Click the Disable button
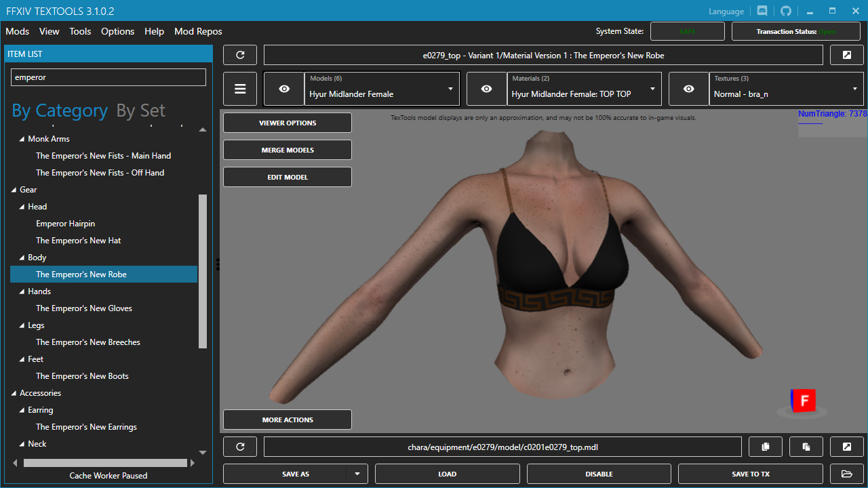Viewport: 868px width, 488px height. 599,474
